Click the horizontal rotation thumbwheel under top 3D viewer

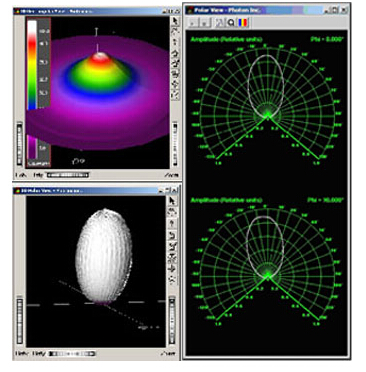coord(68,175)
